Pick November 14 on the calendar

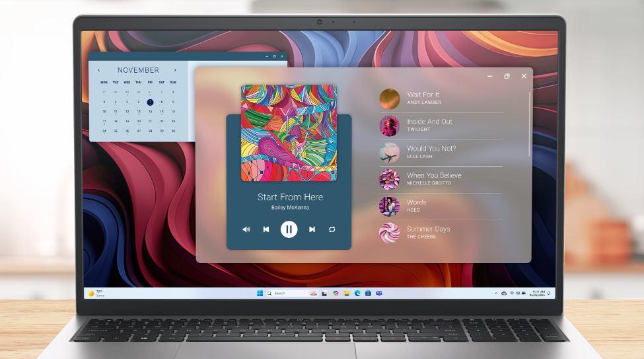point(150,112)
